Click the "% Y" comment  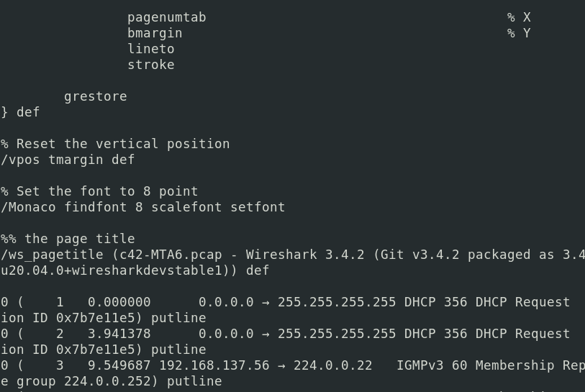tap(518, 33)
